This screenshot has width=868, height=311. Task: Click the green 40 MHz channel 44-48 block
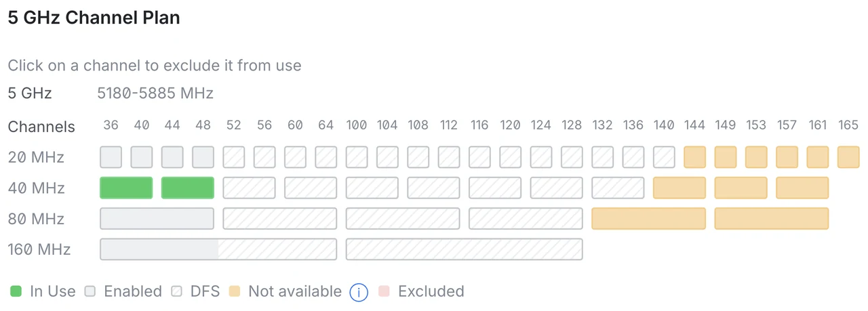[188, 188]
